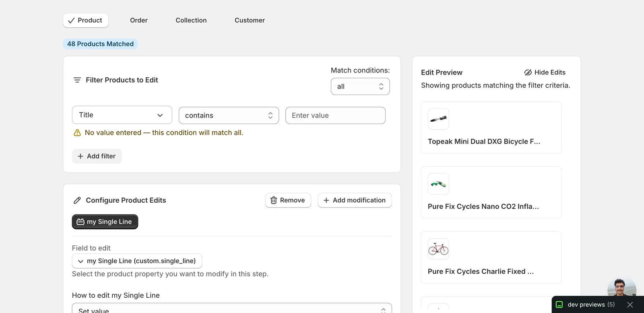Click the Pure Fix Cycles Charlie bike thumbnail
Viewport: 644px width, 313px height.
(438, 249)
